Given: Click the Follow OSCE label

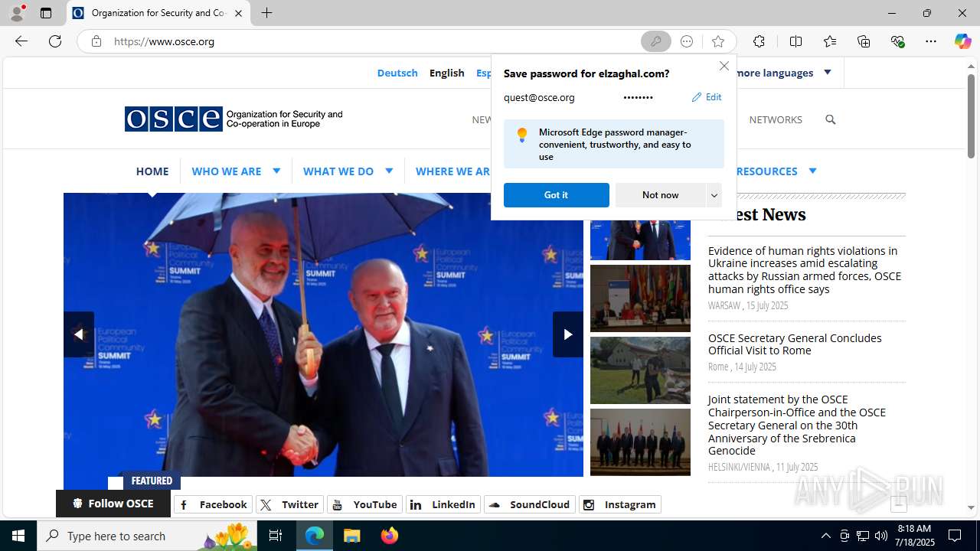Looking at the screenshot, I should coord(113,504).
